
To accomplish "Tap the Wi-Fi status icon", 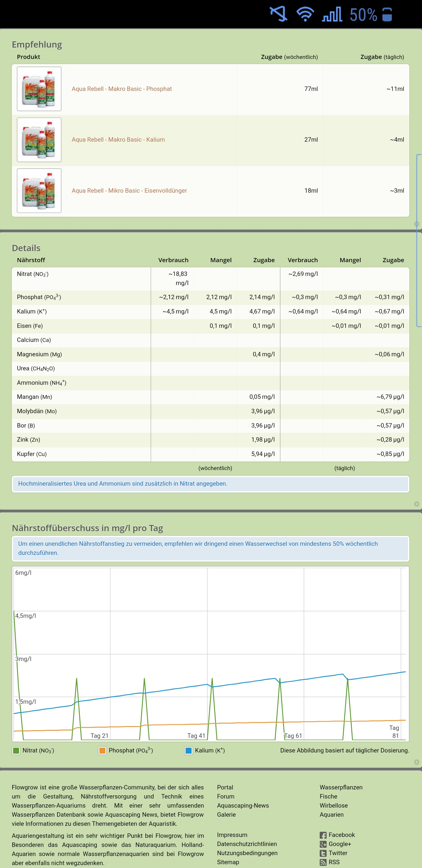I will tap(305, 14).
